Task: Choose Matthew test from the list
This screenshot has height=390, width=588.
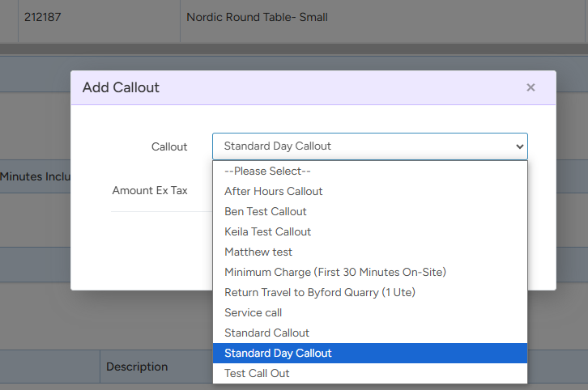Action: point(258,252)
